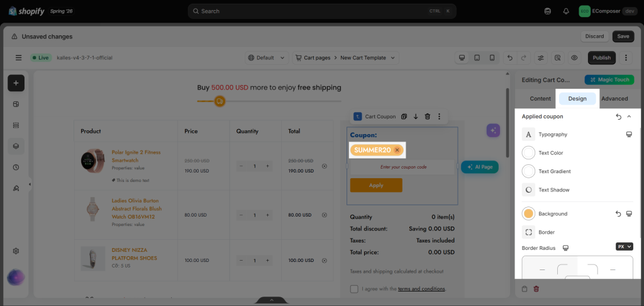Switch to mobile view
This screenshot has height=306, width=644.
tap(492, 58)
